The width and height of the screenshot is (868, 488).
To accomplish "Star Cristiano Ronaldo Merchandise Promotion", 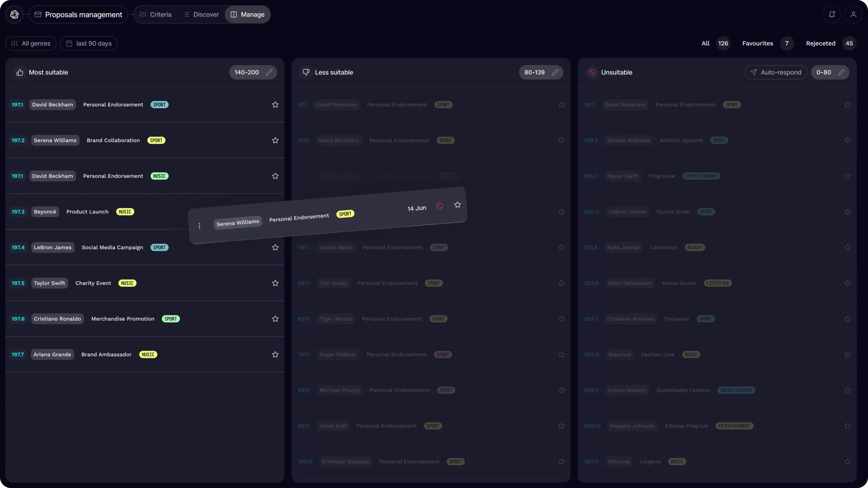I will click(x=275, y=319).
